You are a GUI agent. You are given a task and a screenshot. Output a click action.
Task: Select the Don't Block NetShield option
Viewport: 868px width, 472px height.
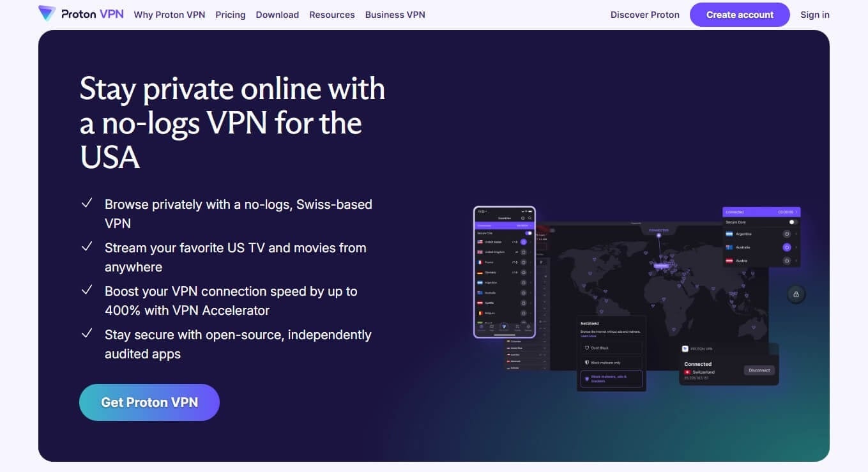click(x=612, y=348)
